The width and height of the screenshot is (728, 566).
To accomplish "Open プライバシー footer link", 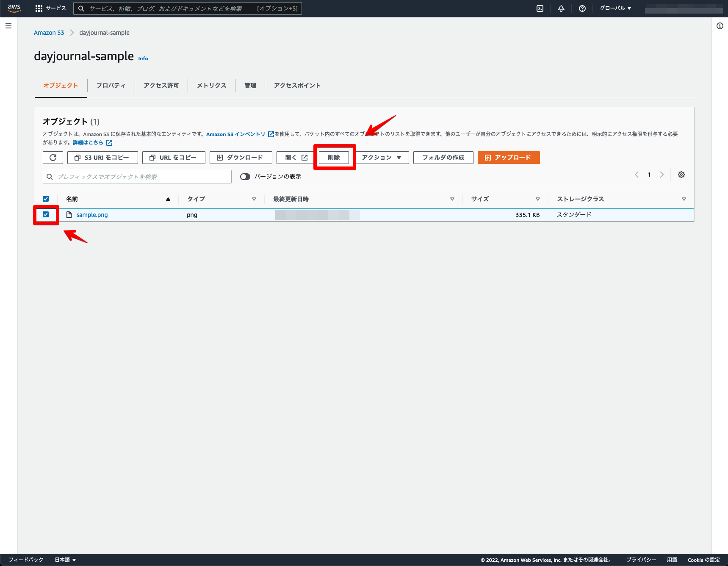I will [641, 560].
